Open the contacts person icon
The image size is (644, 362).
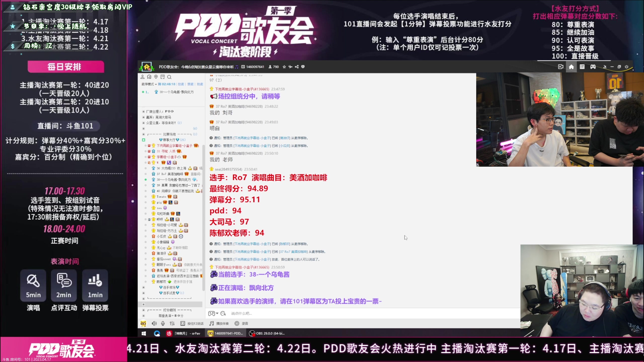pyautogui.click(x=142, y=77)
